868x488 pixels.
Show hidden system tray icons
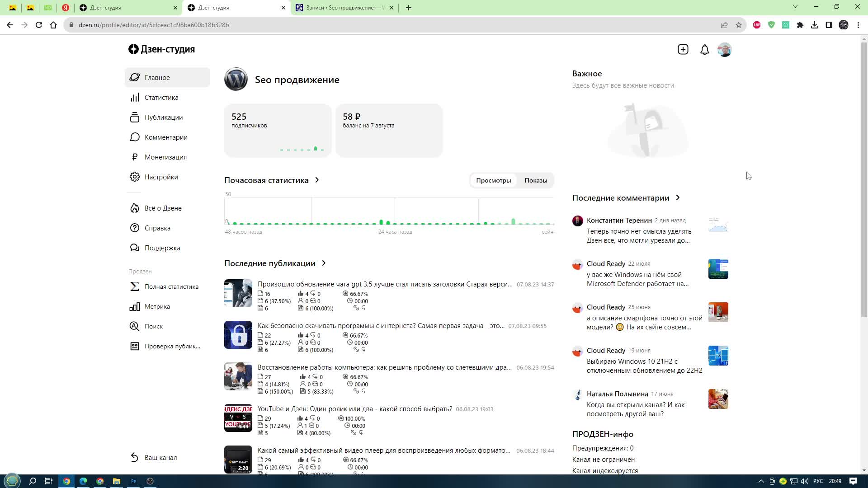(x=761, y=481)
